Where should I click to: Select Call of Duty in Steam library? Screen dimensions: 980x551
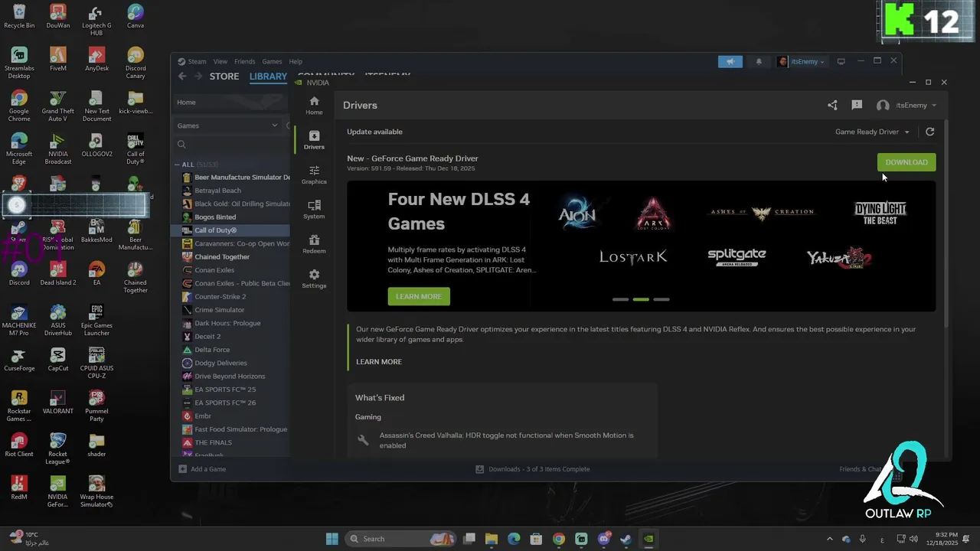(x=230, y=230)
